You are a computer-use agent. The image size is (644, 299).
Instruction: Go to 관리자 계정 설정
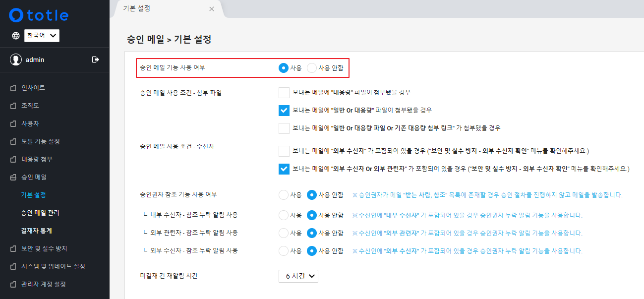(44, 284)
